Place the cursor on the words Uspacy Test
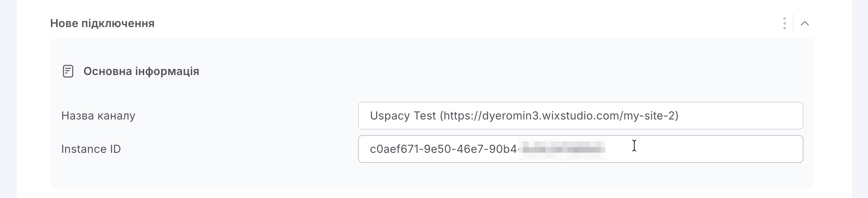 [403, 116]
